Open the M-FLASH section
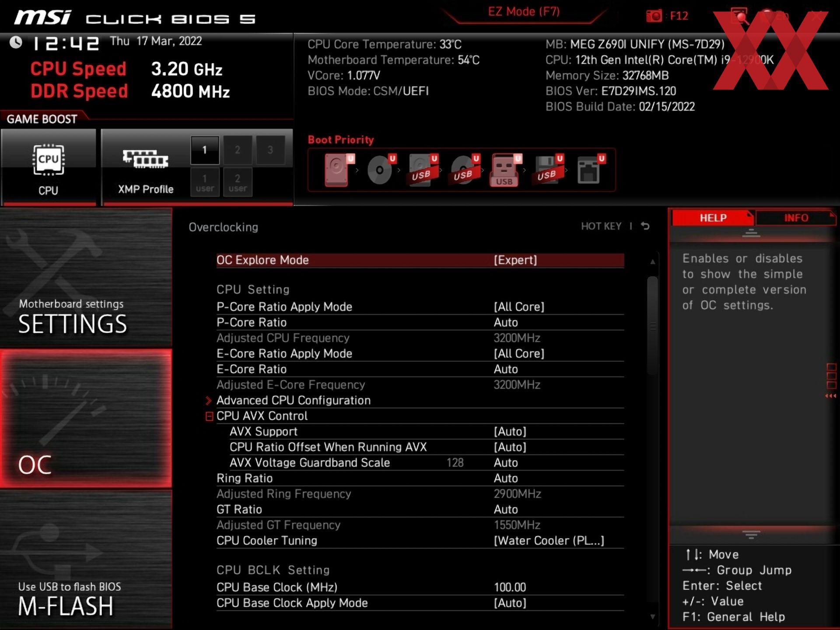This screenshot has height=630, width=840. (x=86, y=560)
